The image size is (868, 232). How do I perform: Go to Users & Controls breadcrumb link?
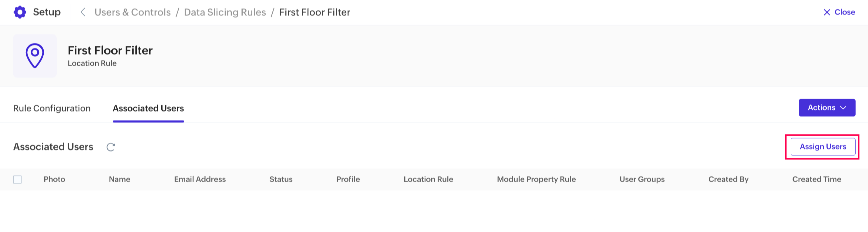tap(133, 12)
